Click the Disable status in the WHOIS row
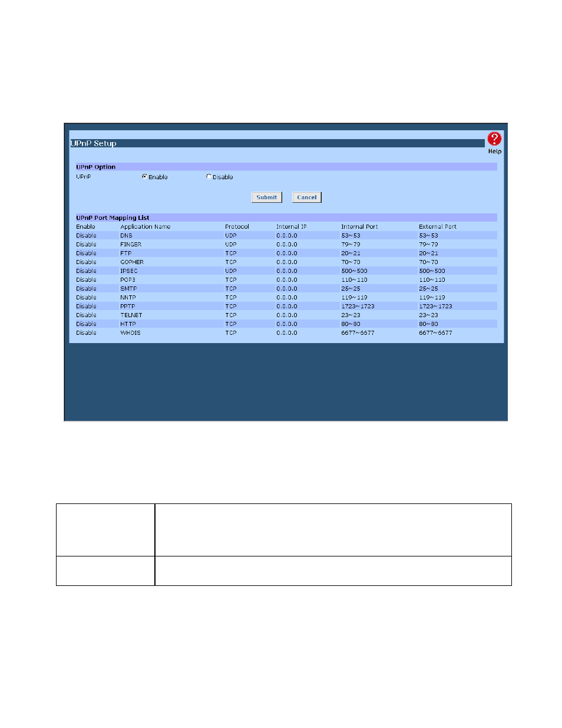562x728 pixels. [x=86, y=333]
